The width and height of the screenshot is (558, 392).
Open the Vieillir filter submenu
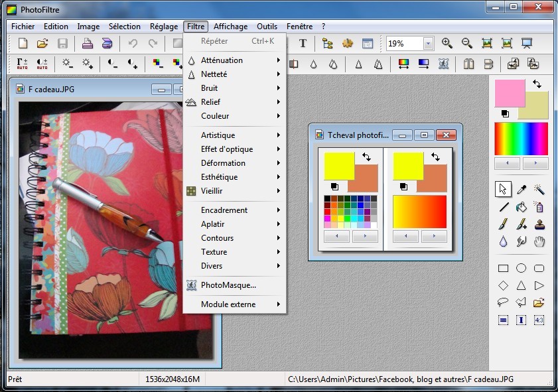(235, 190)
